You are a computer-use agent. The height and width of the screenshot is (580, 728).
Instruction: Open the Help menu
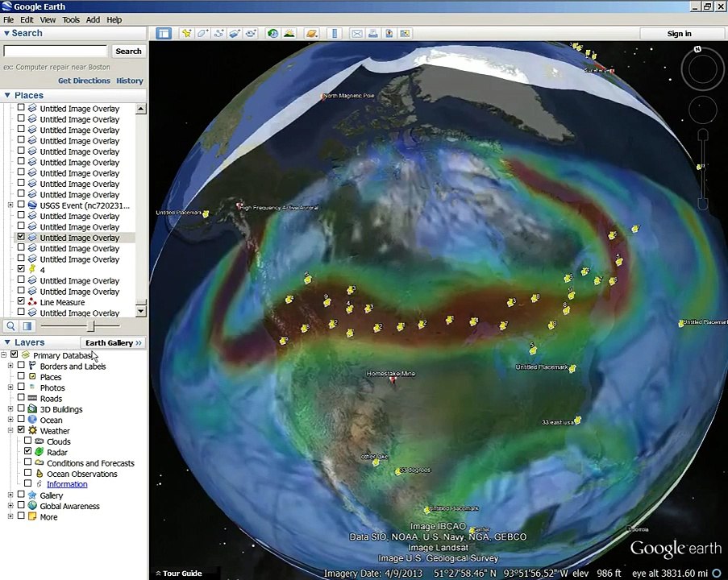click(x=114, y=19)
